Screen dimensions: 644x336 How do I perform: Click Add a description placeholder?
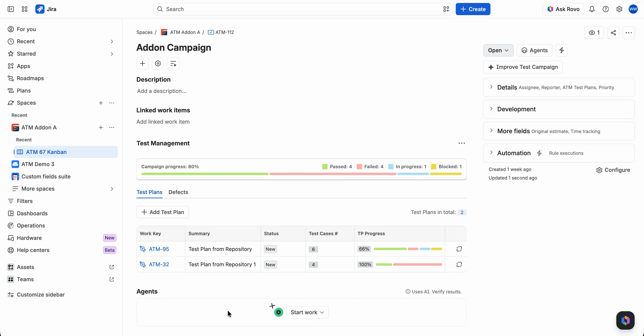[161, 91]
